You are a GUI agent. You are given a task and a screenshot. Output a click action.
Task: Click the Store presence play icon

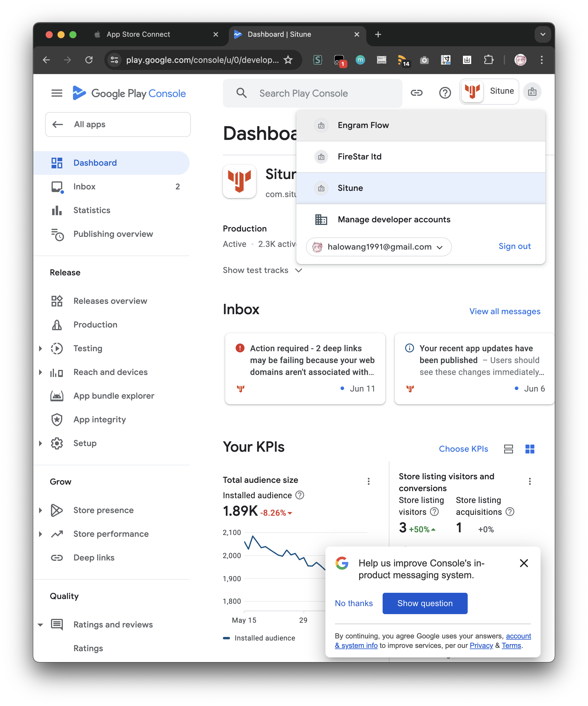(57, 510)
